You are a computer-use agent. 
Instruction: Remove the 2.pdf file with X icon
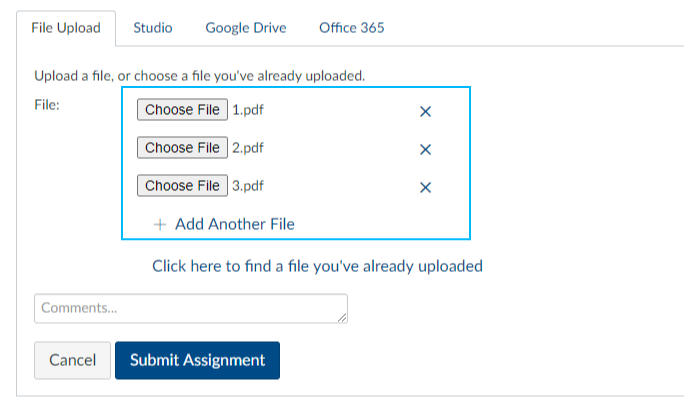[x=425, y=150]
